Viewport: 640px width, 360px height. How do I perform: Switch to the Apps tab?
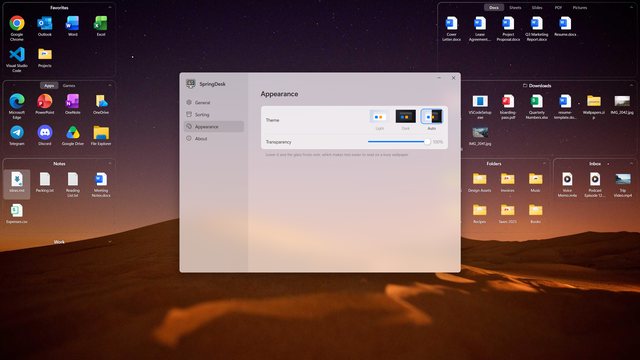click(49, 86)
